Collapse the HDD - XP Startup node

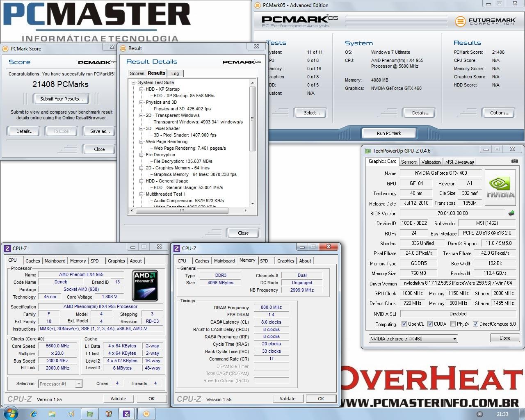click(142, 89)
